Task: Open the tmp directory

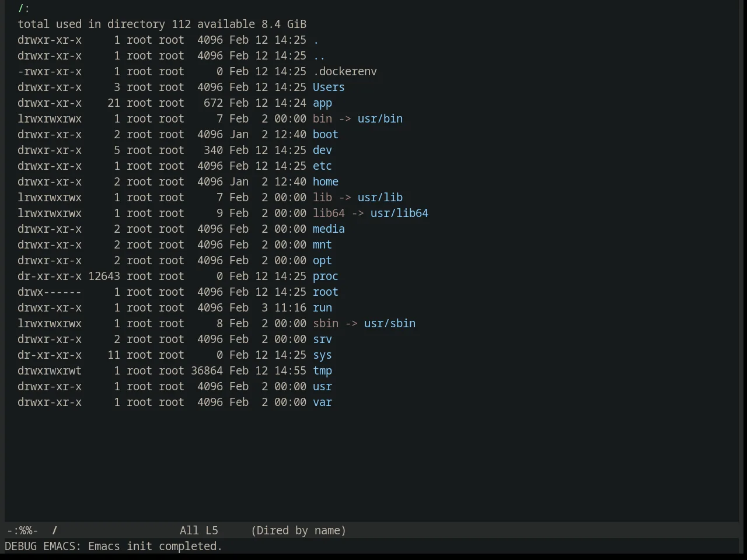Action: pos(322,370)
